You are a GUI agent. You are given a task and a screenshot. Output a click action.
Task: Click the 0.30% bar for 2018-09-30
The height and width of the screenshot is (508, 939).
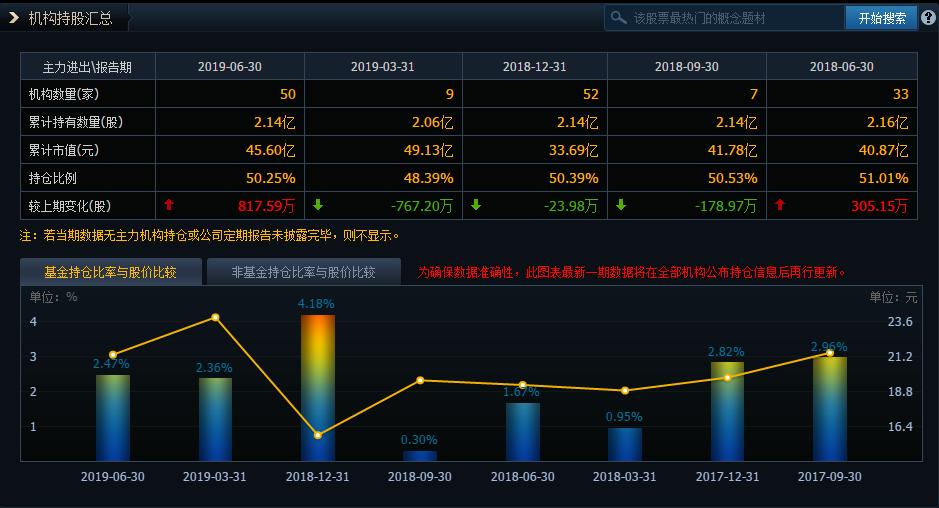tap(420, 456)
